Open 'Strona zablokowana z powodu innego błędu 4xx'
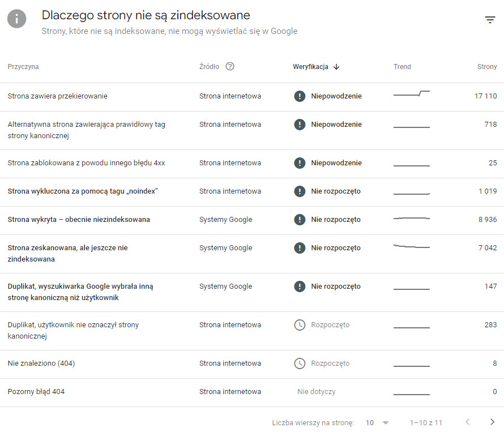 coord(86,163)
